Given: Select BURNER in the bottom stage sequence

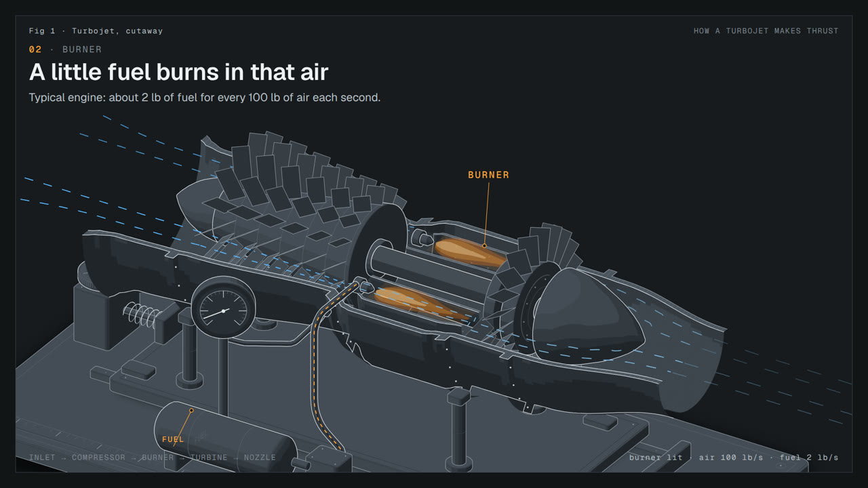Looking at the screenshot, I should tap(158, 457).
